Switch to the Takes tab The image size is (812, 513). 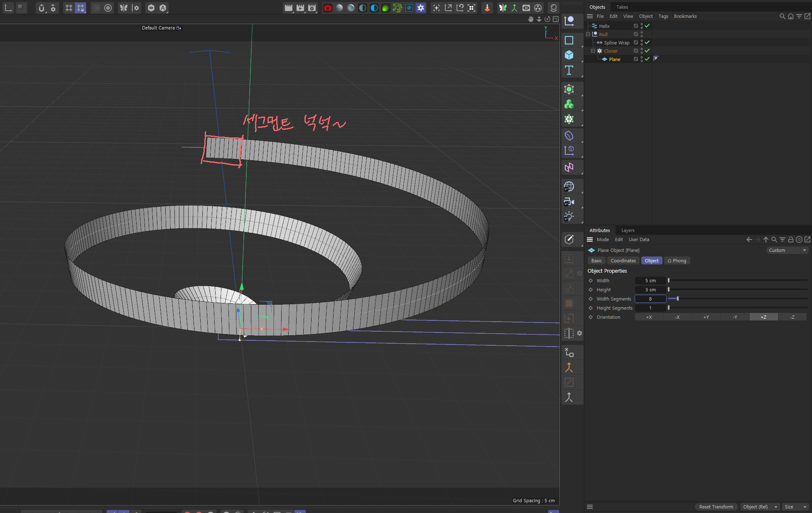(x=622, y=7)
